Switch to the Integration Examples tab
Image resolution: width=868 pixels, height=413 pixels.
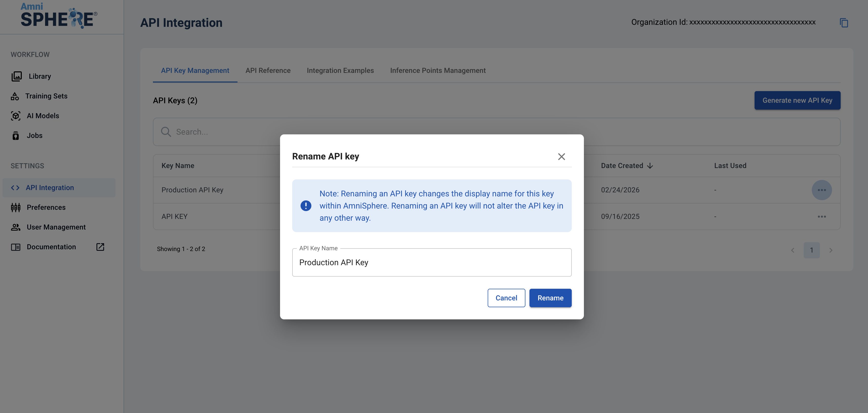340,70
